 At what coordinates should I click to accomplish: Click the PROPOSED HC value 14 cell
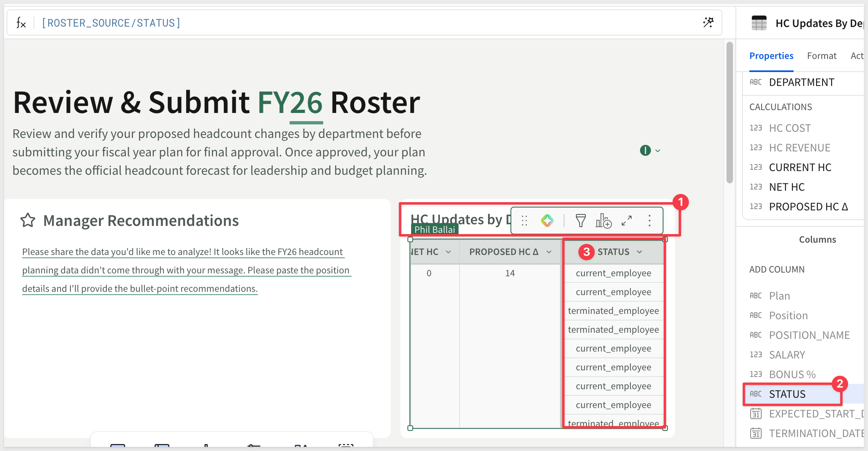[x=510, y=273]
